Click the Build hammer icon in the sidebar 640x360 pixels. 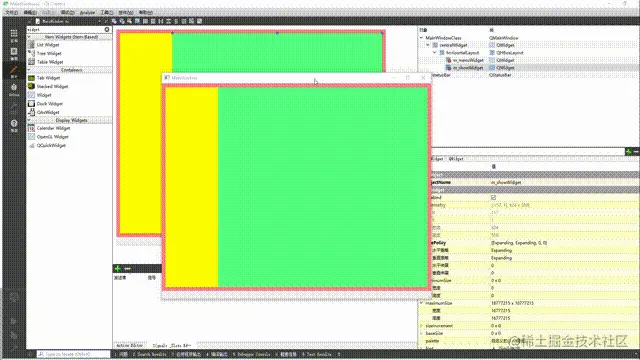click(x=14, y=348)
